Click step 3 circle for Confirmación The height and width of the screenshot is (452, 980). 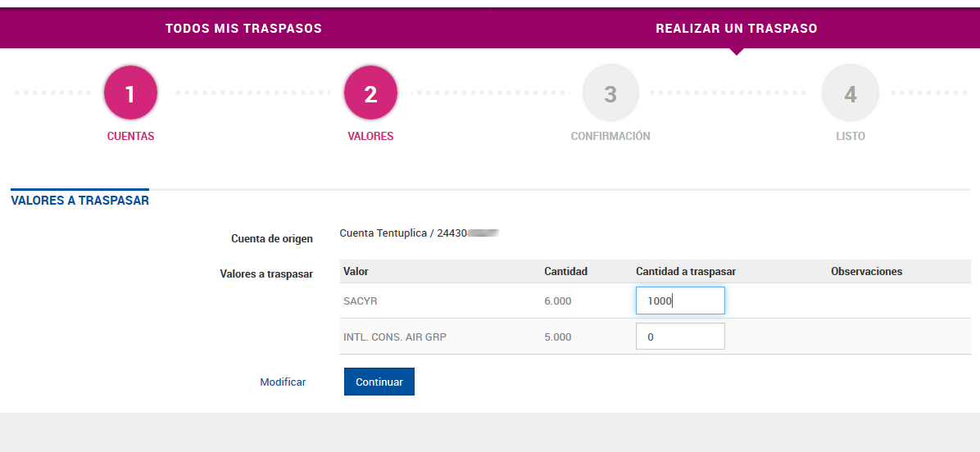pyautogui.click(x=610, y=93)
